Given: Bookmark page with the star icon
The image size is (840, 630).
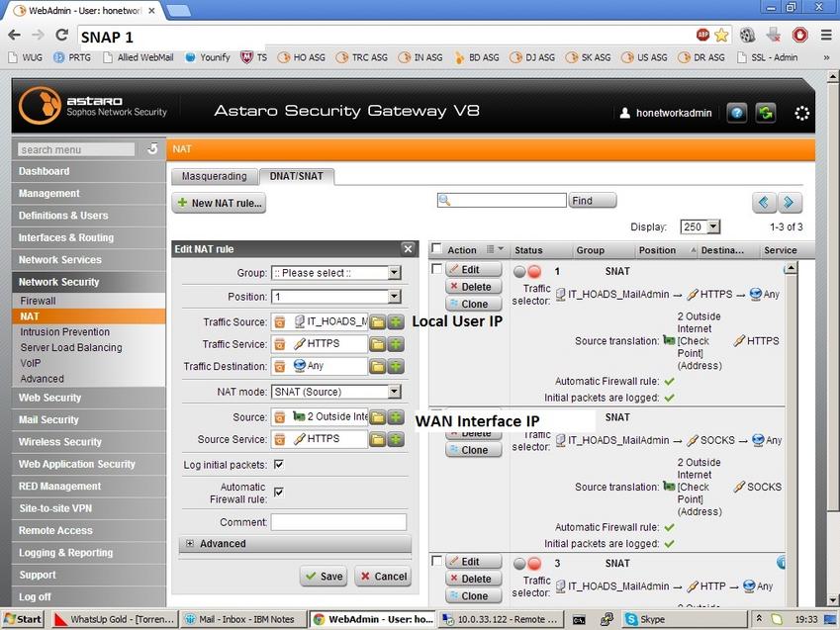Looking at the screenshot, I should [x=721, y=36].
